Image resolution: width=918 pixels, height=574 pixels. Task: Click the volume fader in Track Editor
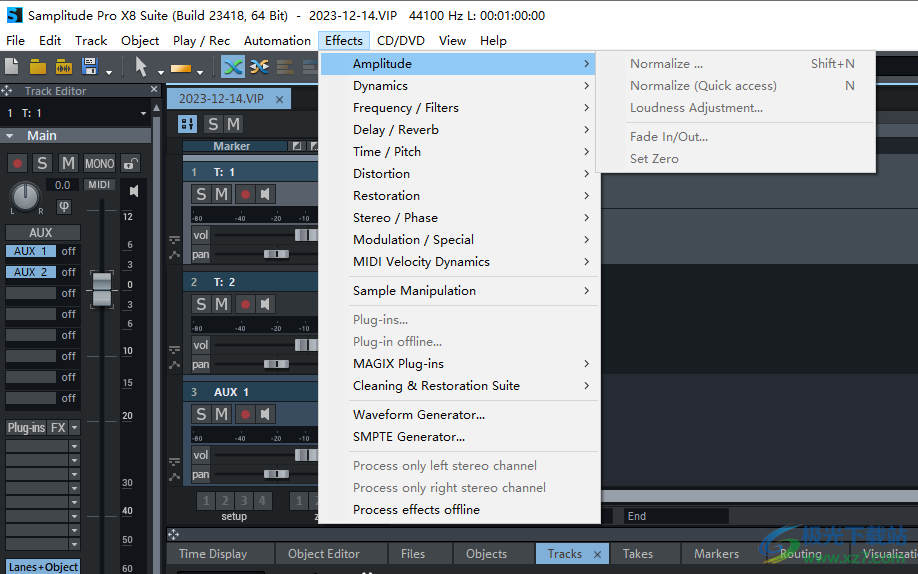[x=102, y=289]
